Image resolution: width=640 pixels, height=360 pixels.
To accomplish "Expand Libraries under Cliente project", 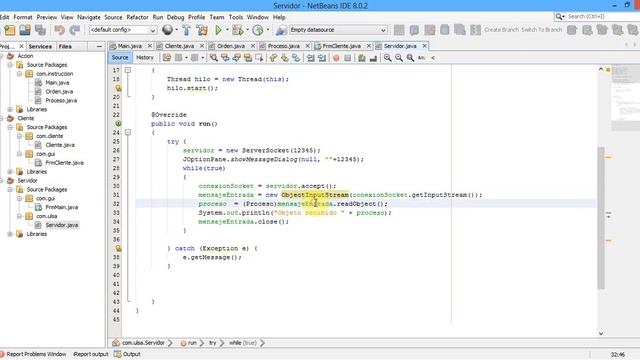I will 10,172.
